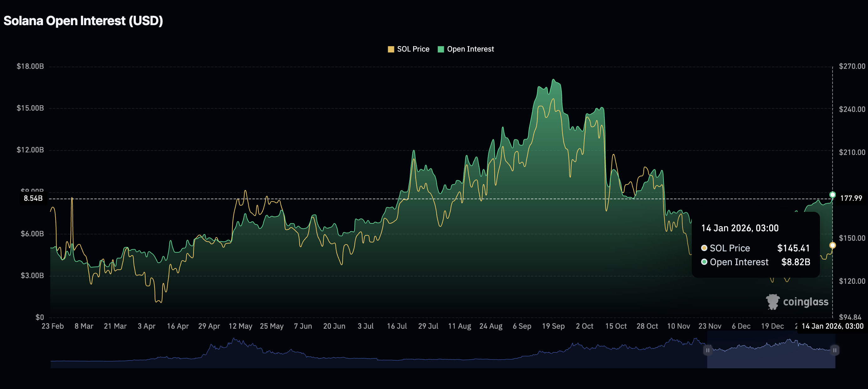The image size is (868, 389).
Task: Click the yellow bullet in tooltip SOL Price row
Action: point(704,248)
